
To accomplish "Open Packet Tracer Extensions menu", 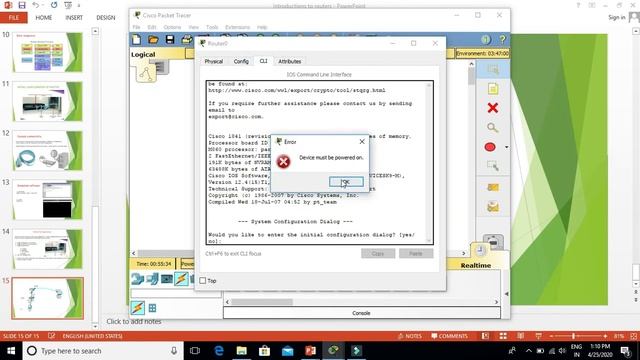I will pos(237,27).
